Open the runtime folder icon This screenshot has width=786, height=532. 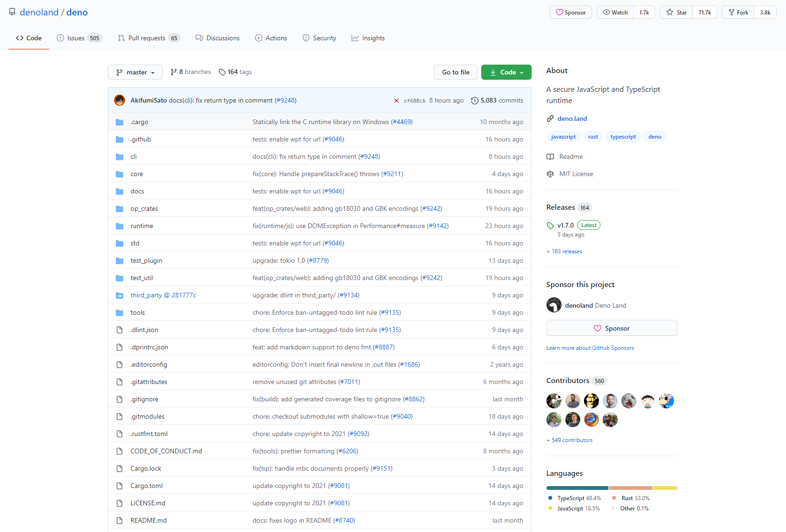point(120,226)
